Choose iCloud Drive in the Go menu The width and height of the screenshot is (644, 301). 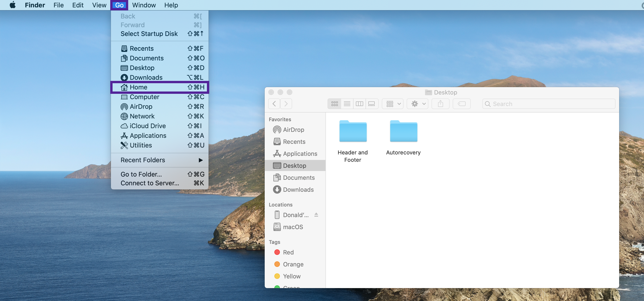point(160,126)
